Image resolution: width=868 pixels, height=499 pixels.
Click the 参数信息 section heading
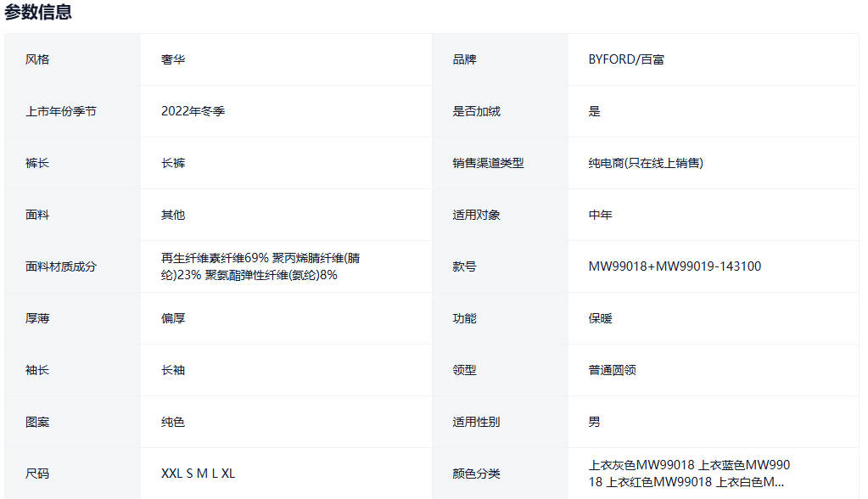(x=38, y=12)
